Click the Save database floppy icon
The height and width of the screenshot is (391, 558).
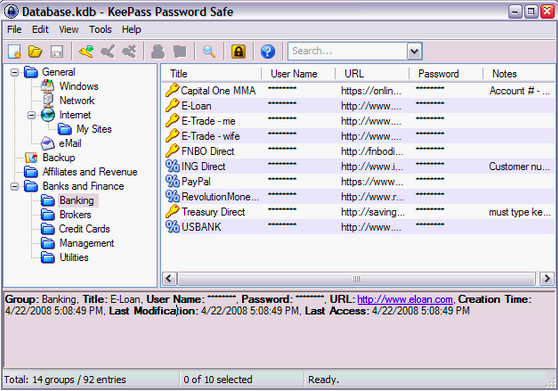(x=57, y=52)
